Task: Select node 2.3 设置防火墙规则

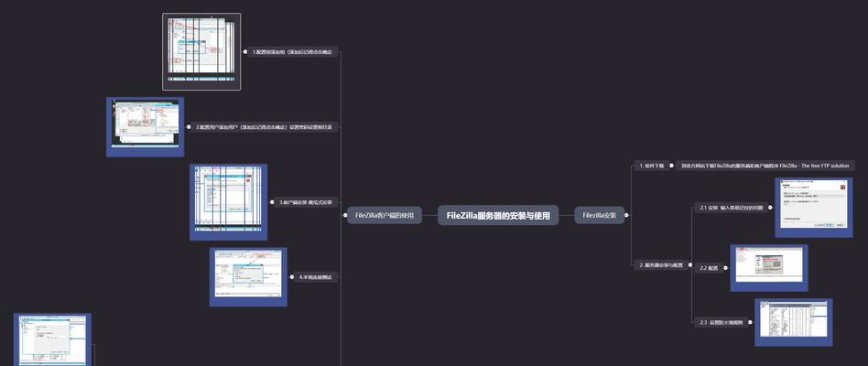Action: [721, 322]
